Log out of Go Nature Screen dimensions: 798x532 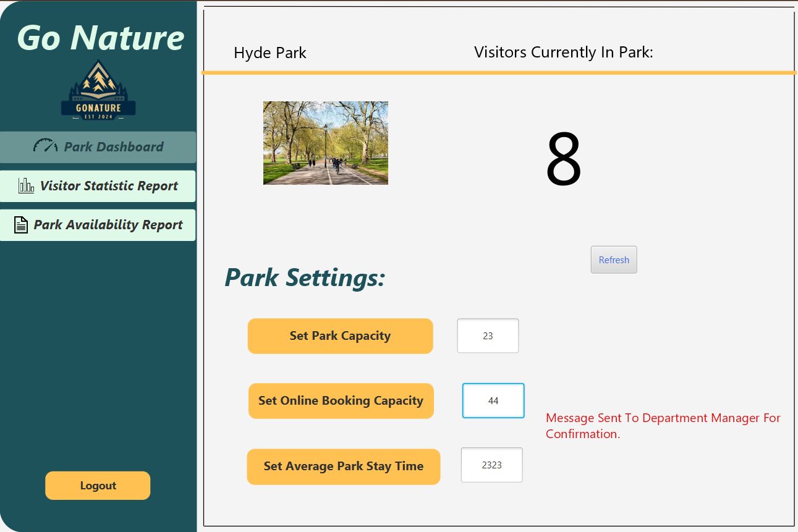click(x=98, y=486)
